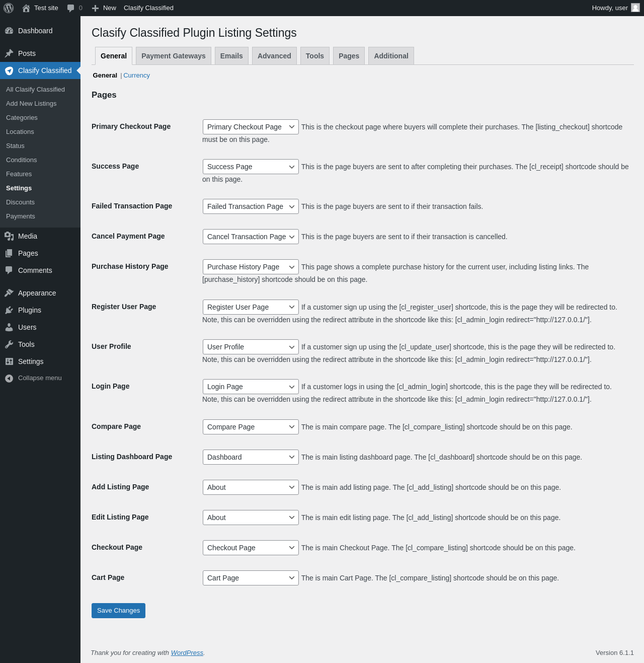Switch to the Pages tab
644x663 pixels.
point(349,56)
